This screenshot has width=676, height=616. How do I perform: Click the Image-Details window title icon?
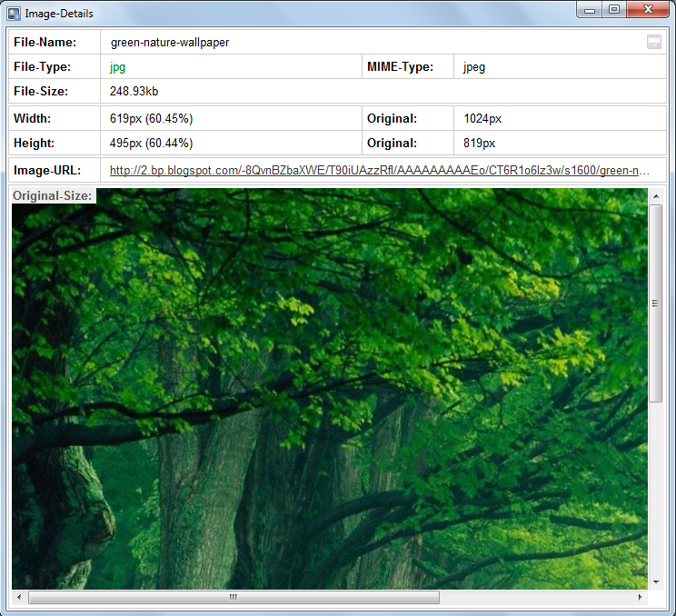click(x=15, y=14)
